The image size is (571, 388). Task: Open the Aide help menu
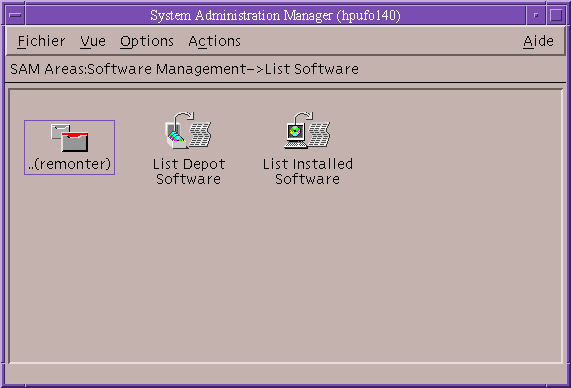tap(538, 41)
